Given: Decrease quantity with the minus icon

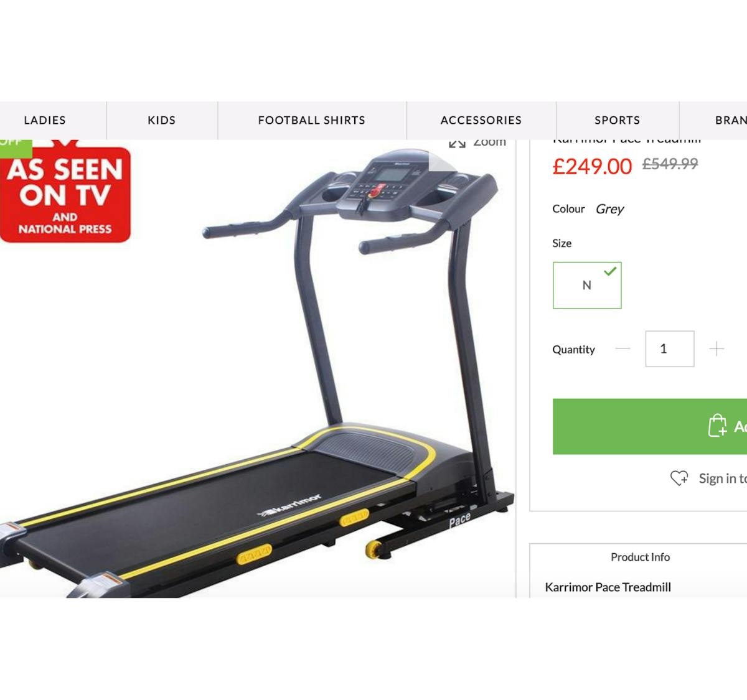Looking at the screenshot, I should click(622, 348).
